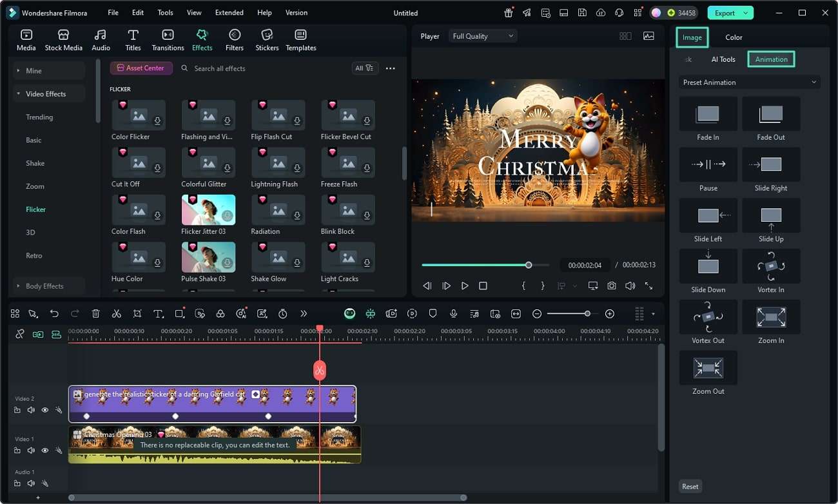This screenshot has width=838, height=504.
Task: Select the Trending effects category
Action: pyautogui.click(x=39, y=117)
